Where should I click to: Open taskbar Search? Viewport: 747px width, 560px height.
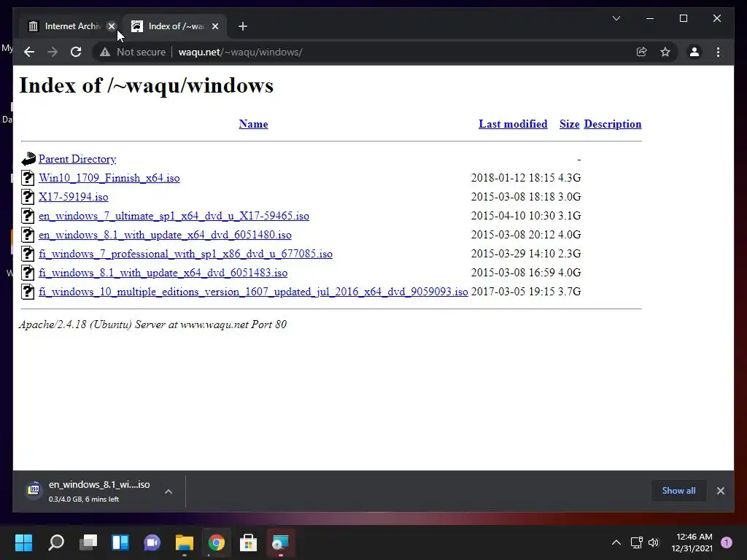tap(56, 542)
